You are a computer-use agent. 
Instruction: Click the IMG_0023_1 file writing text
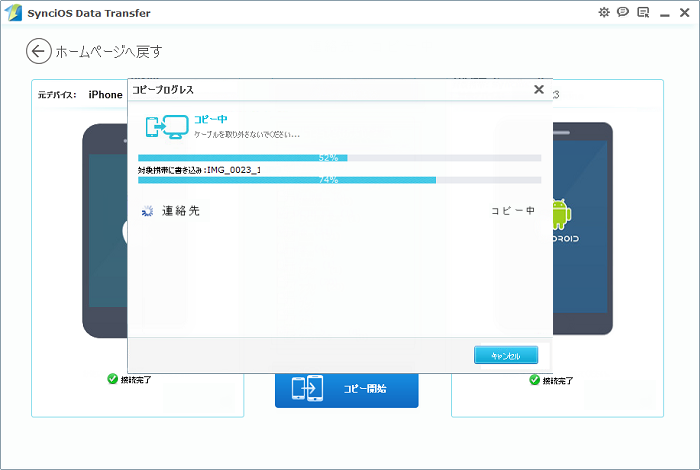pos(200,170)
